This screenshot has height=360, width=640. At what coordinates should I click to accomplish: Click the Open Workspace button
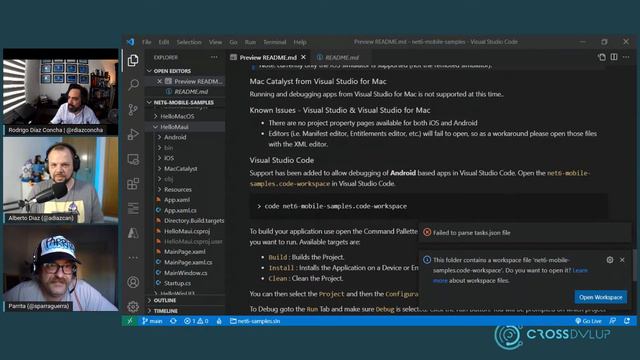pos(600,297)
